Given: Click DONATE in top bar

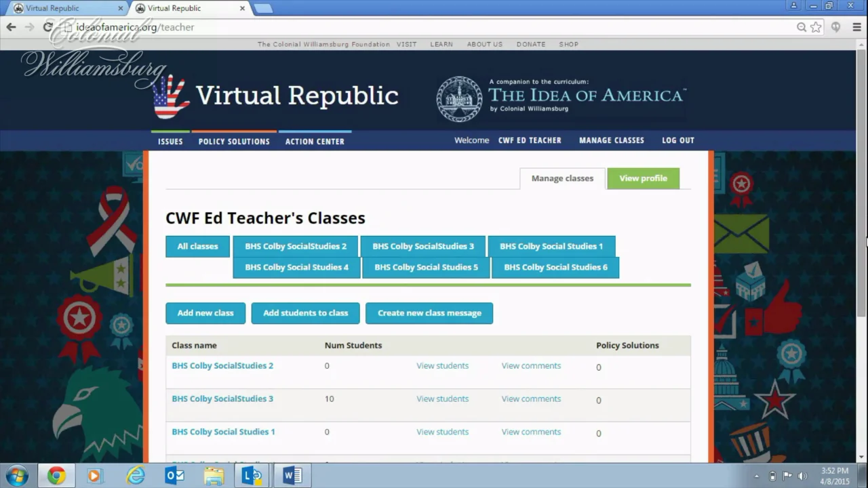Looking at the screenshot, I should (531, 44).
